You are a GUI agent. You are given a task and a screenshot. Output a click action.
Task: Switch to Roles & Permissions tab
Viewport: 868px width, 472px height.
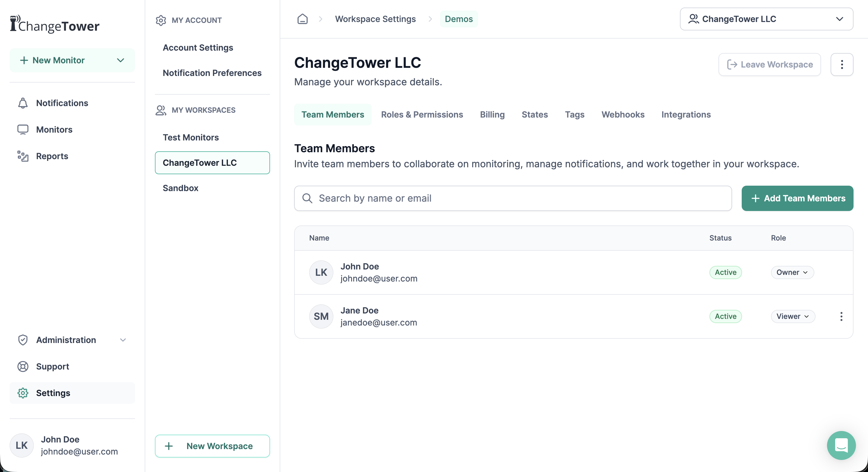422,115
